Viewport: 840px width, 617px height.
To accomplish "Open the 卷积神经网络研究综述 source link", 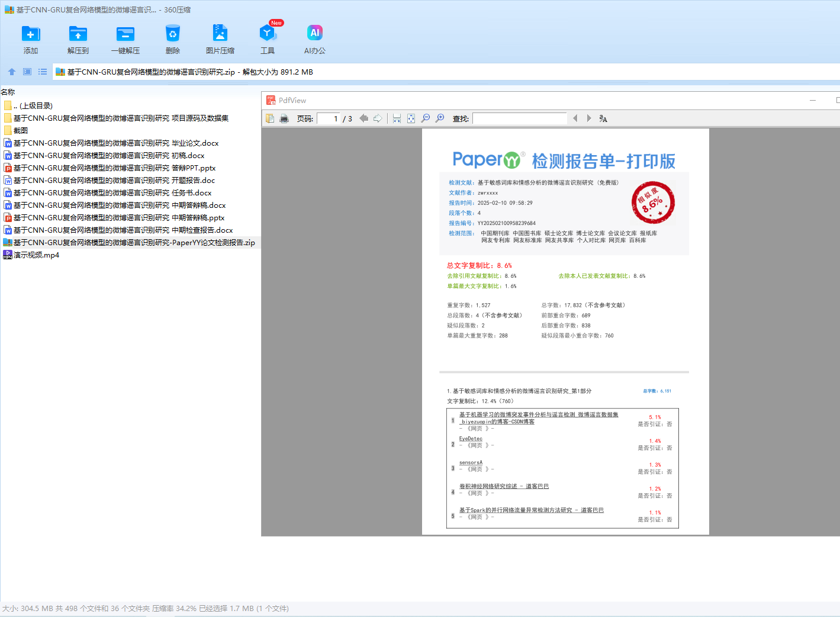I will (x=504, y=486).
